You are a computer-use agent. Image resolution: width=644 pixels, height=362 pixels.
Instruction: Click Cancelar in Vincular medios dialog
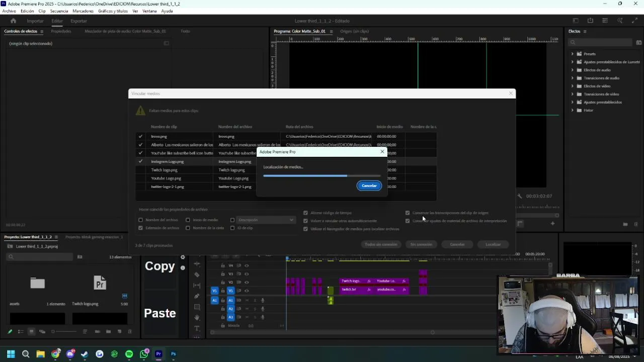click(457, 244)
